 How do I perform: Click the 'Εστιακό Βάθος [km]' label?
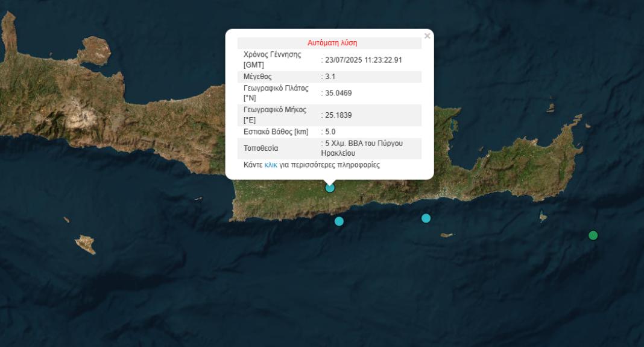276,132
